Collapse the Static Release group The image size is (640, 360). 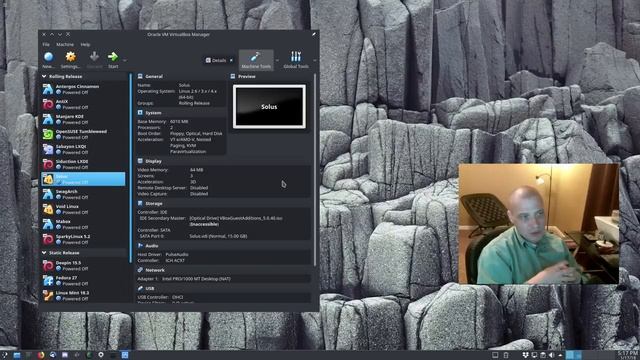click(44, 253)
